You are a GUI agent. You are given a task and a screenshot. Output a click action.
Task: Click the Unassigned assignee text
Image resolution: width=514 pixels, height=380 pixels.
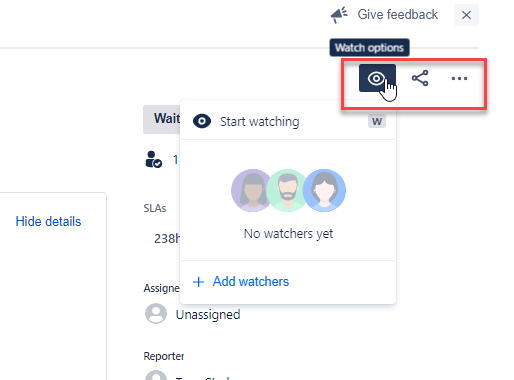[x=208, y=314]
